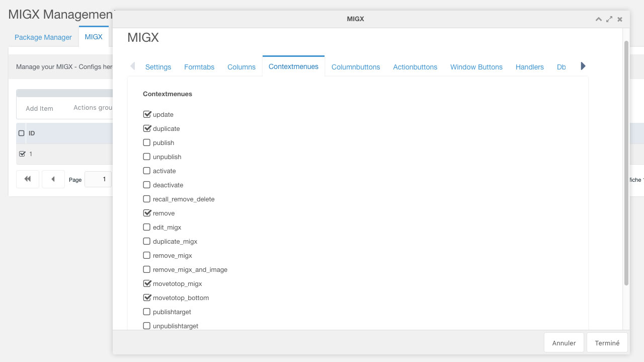644x362 pixels.
Task: Switch to the Formtabs tab
Action: click(199, 67)
